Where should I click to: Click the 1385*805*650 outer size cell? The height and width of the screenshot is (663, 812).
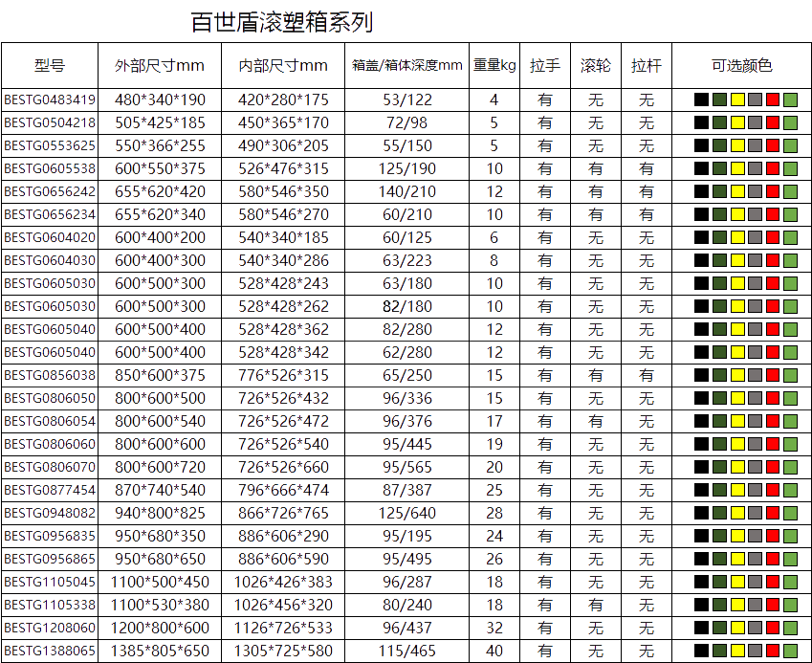[x=161, y=651]
